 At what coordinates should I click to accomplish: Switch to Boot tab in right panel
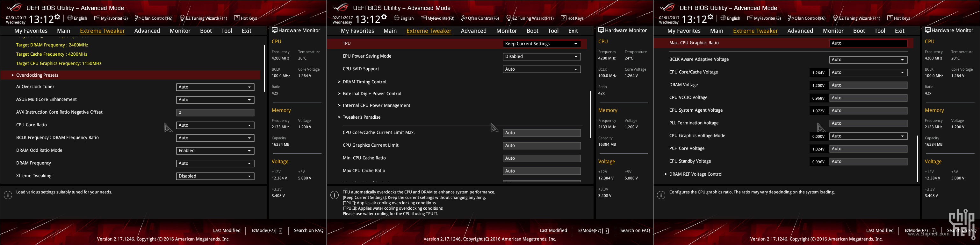pos(859,31)
